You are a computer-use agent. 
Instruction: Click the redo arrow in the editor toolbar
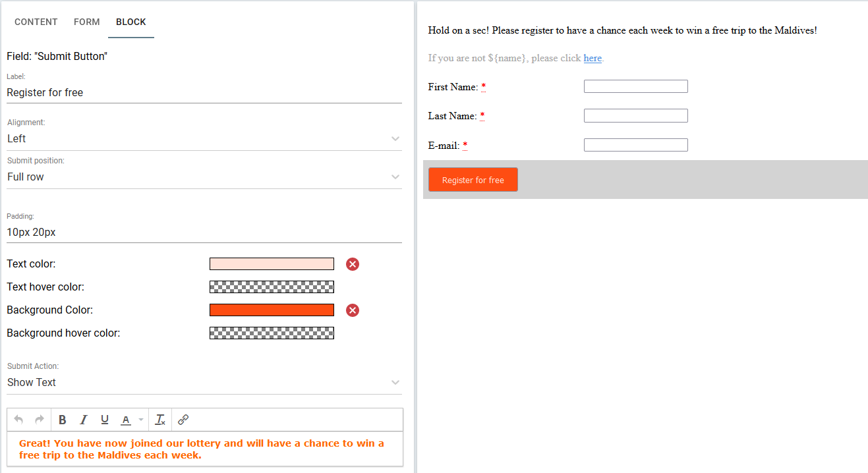(40, 420)
